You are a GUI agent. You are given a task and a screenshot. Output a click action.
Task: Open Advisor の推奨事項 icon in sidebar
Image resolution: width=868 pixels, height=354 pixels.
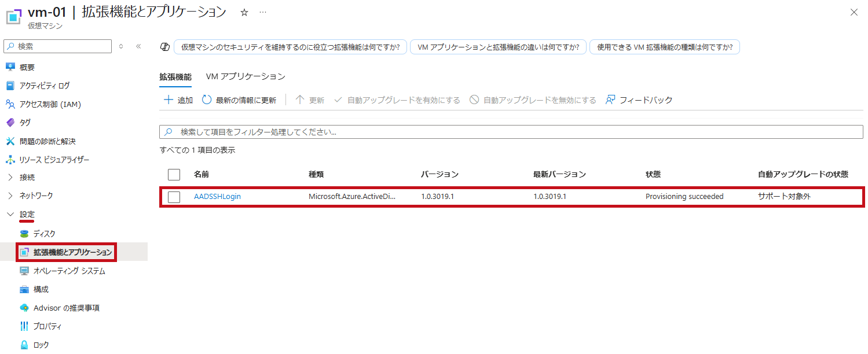24,308
